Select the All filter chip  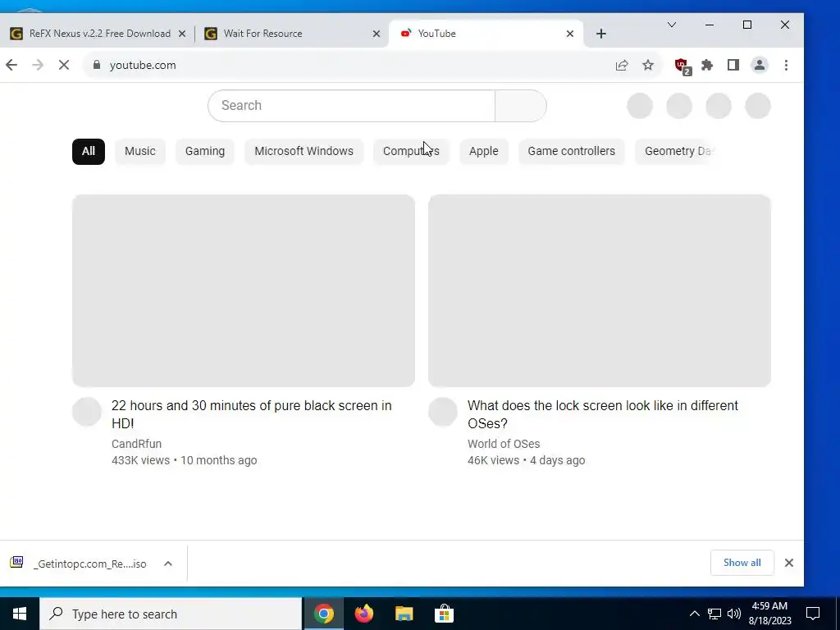[x=89, y=151]
